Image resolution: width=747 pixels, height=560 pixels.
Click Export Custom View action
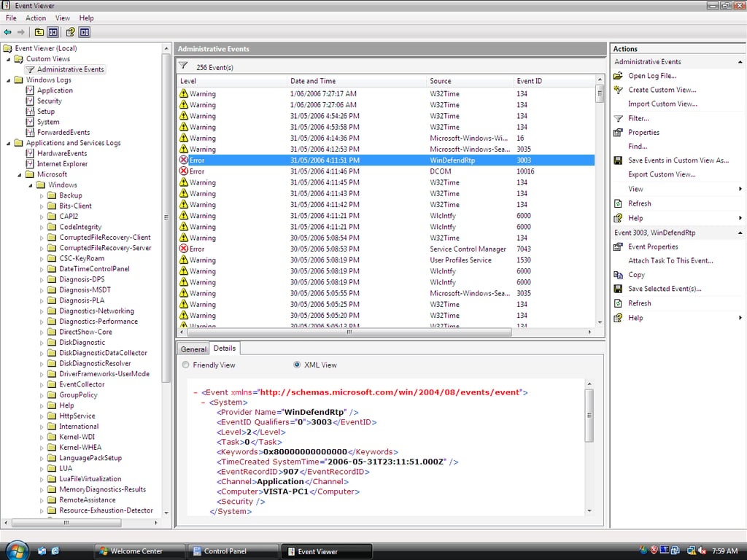pos(662,174)
